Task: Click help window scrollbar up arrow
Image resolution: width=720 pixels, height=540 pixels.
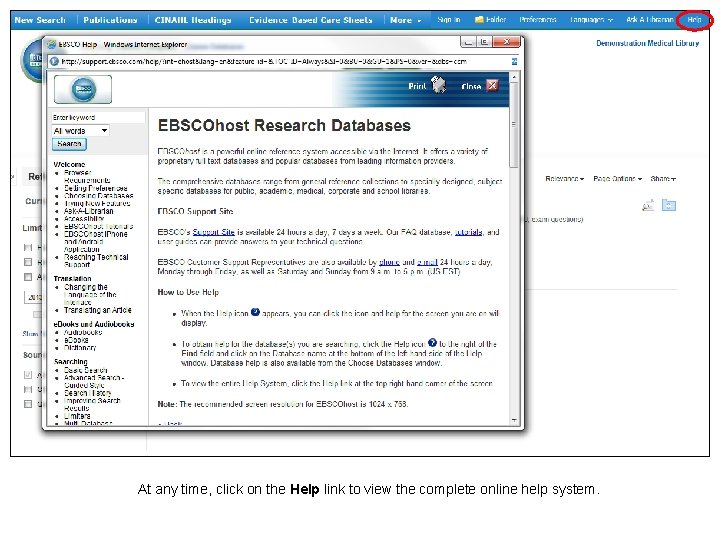Action: click(514, 77)
